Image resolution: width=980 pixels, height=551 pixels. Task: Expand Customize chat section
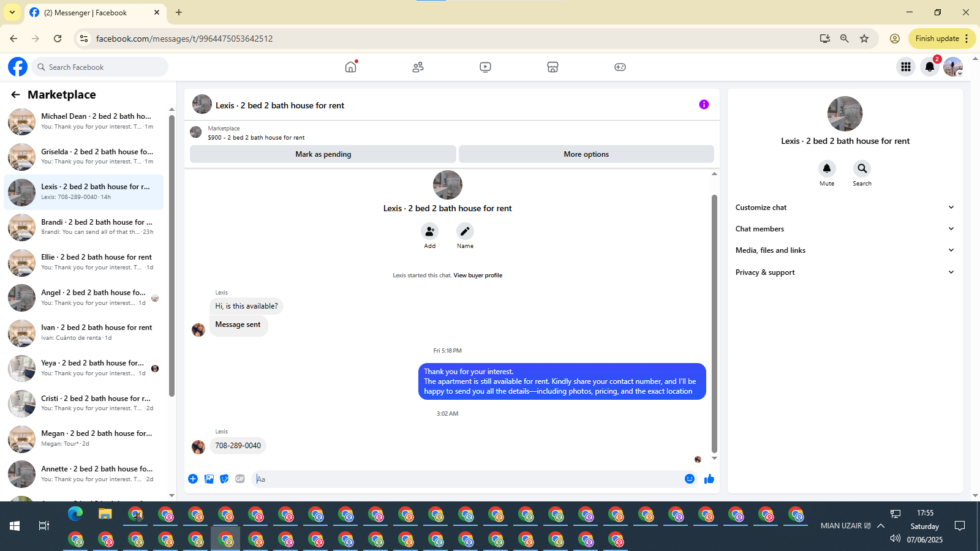pyautogui.click(x=845, y=208)
